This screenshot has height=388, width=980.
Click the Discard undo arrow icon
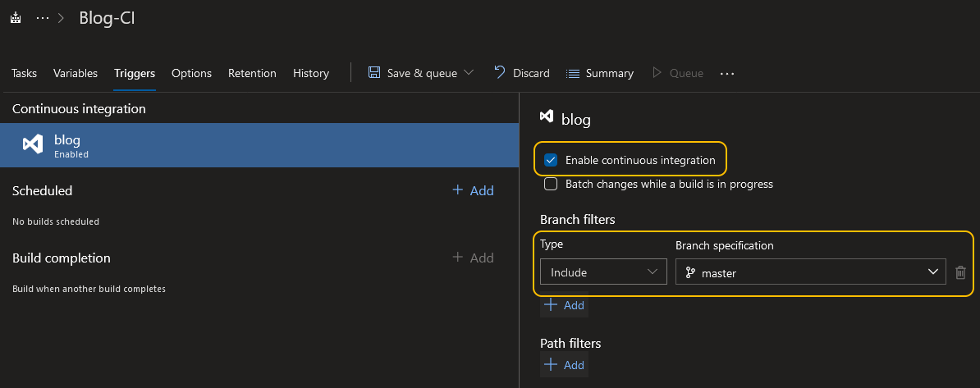500,73
